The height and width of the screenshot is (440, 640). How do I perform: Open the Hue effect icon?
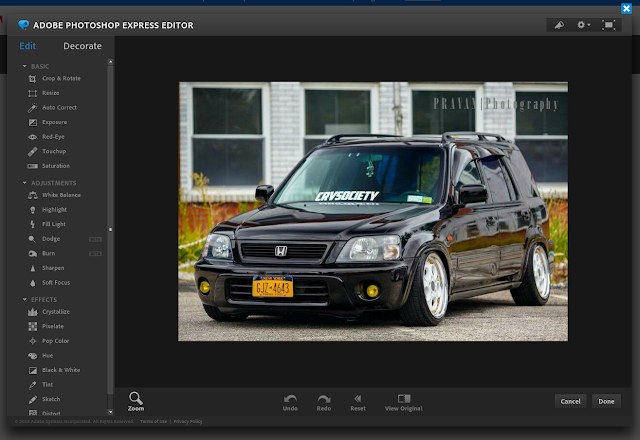coord(33,356)
